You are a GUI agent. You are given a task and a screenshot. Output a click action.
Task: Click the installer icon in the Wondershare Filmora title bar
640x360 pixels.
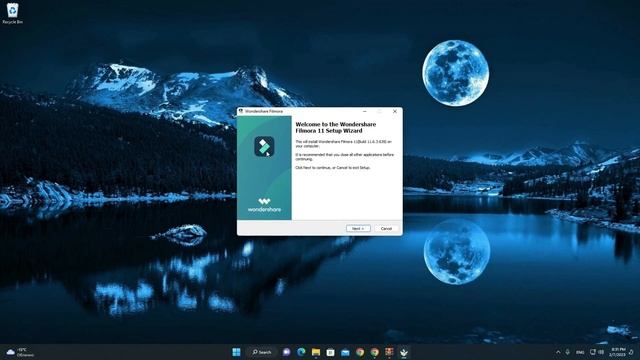[x=241, y=111]
